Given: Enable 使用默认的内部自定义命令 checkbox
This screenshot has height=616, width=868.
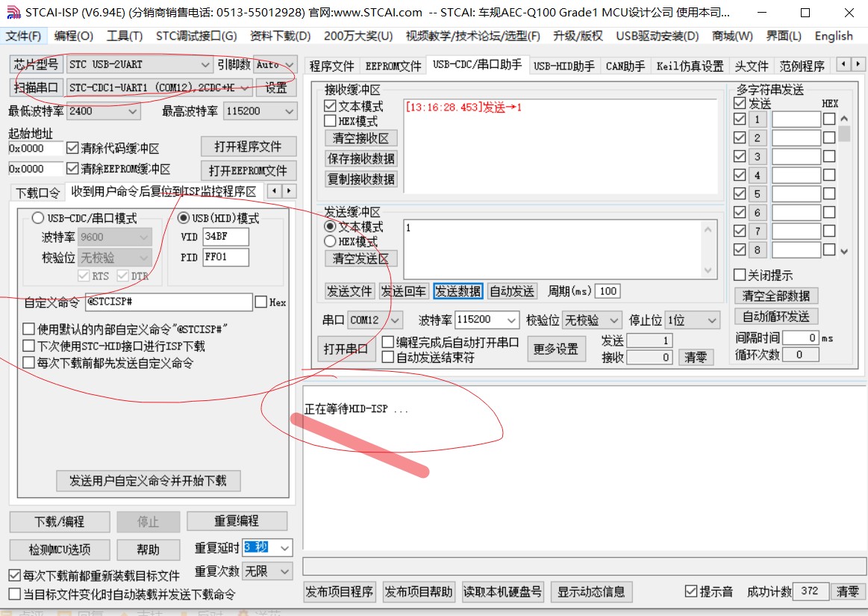Looking at the screenshot, I should click(x=29, y=329).
